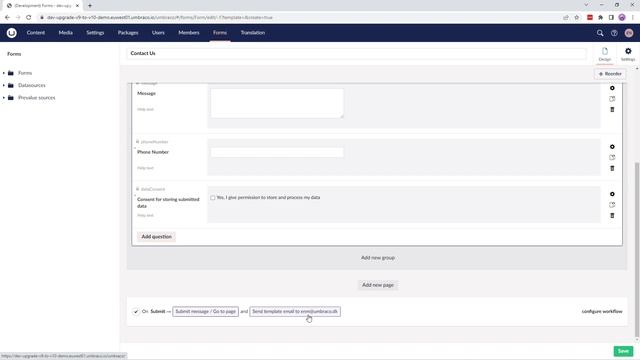640x360 pixels.
Task: Switch to the form Settings tab
Action: (628, 54)
